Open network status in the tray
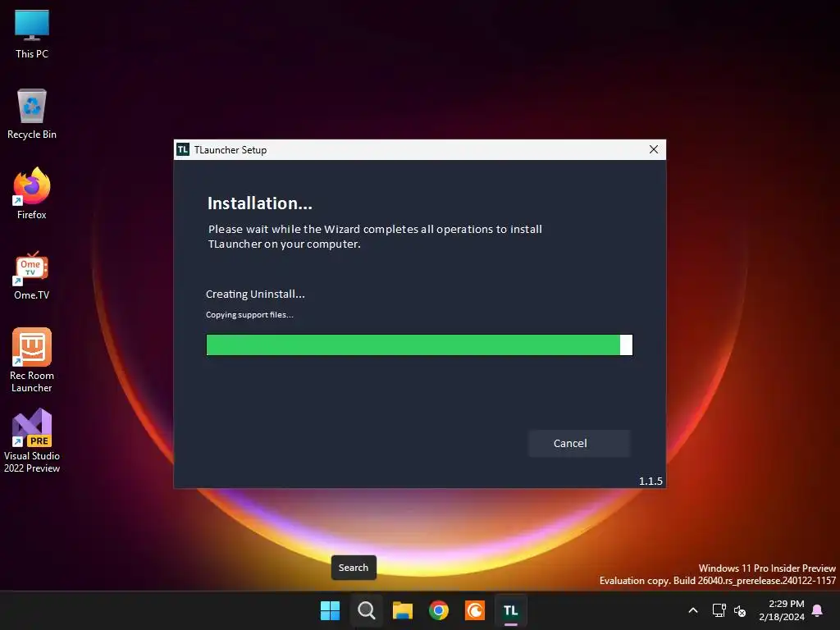Image resolution: width=840 pixels, height=630 pixels. click(719, 610)
